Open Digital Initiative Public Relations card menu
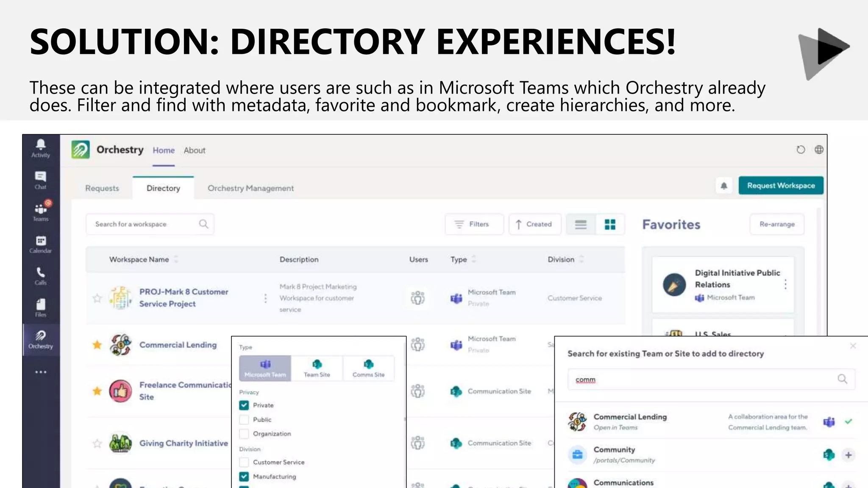Image resolution: width=868 pixels, height=488 pixels. click(x=785, y=284)
